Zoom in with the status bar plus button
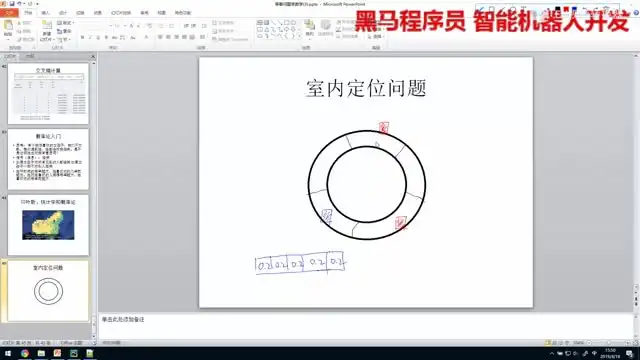 point(628,343)
